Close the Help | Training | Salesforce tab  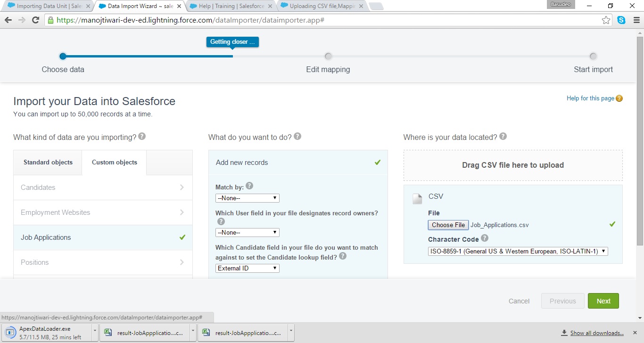(x=271, y=6)
